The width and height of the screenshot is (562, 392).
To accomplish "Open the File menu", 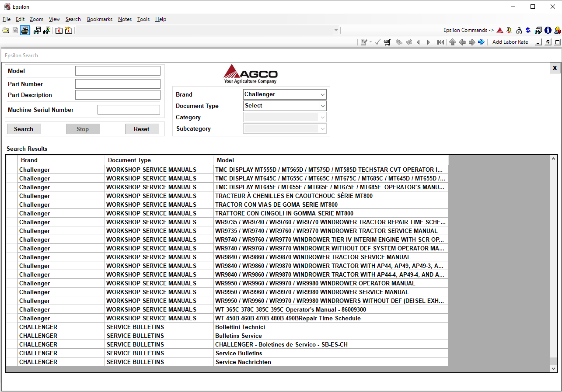I will (x=7, y=19).
